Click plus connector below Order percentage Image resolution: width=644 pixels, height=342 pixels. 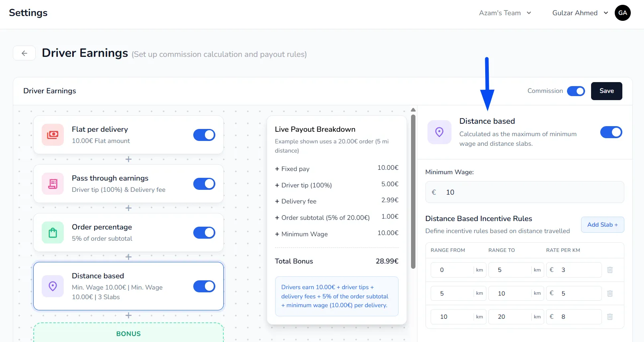(128, 257)
